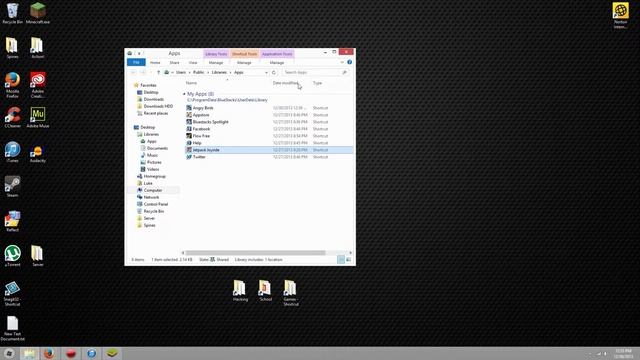Switch to details view in status bar

coord(341,260)
